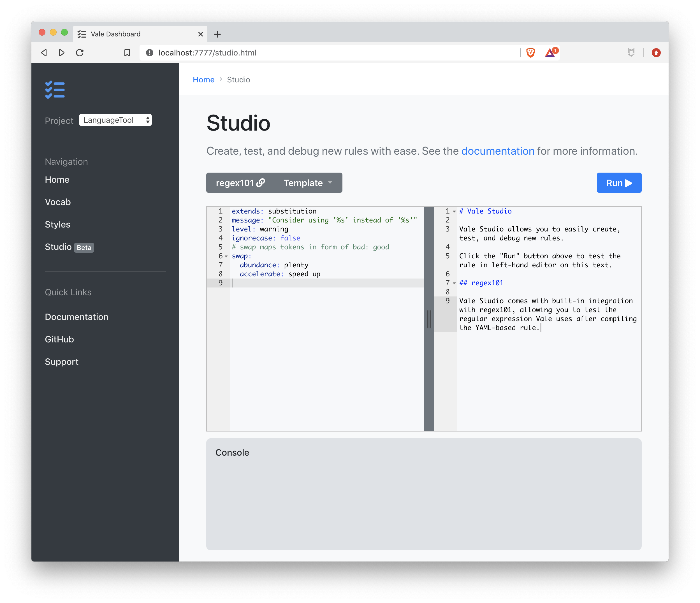The image size is (700, 603).
Task: Navigate to Home in the sidebar
Action: (x=57, y=180)
